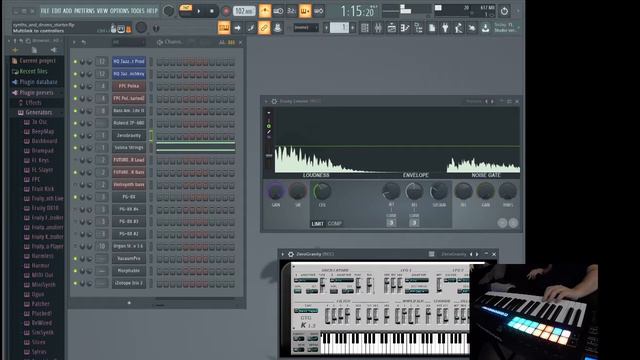Viewport: 640px width, 360px height.
Task: Click the transport stop button
Action: click(212, 11)
